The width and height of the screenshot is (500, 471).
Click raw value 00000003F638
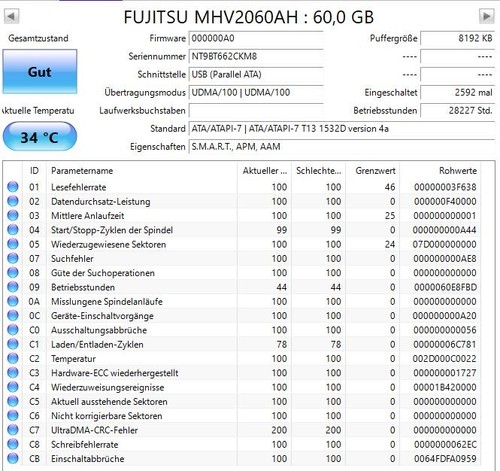[445, 187]
